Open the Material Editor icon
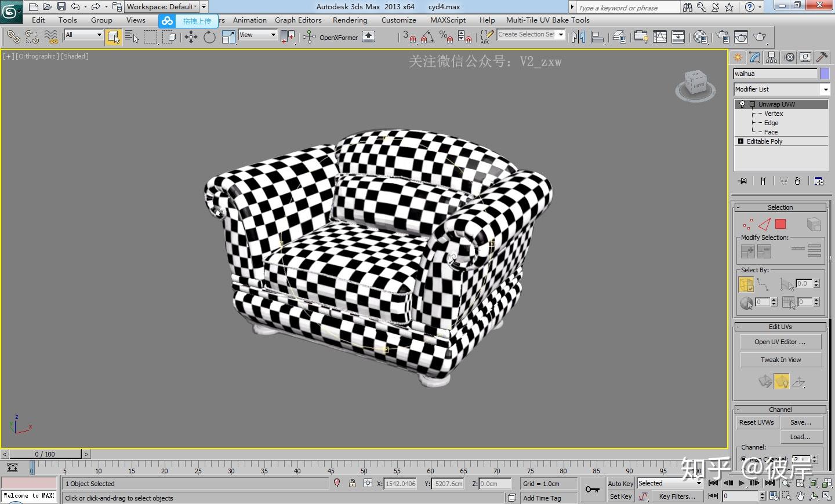Screen dimensions: 835x504 click(x=700, y=37)
